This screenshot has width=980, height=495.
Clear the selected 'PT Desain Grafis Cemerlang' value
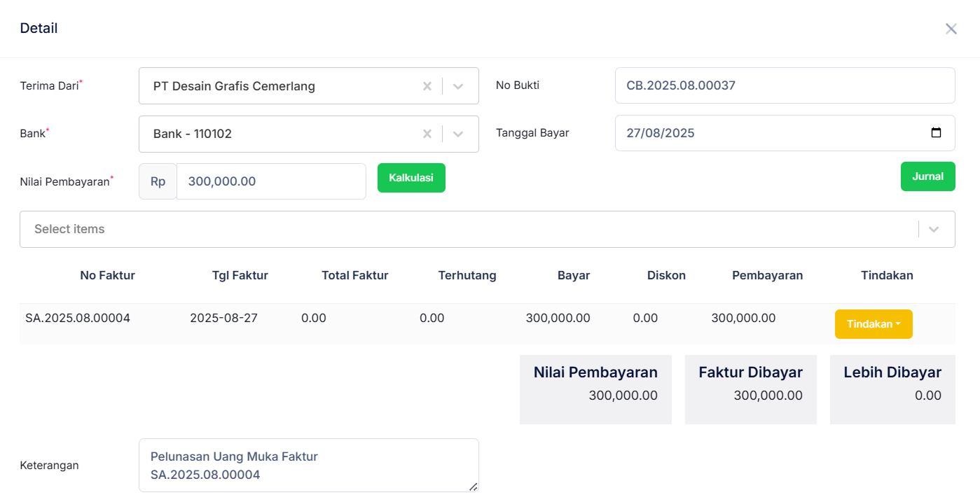click(x=427, y=85)
